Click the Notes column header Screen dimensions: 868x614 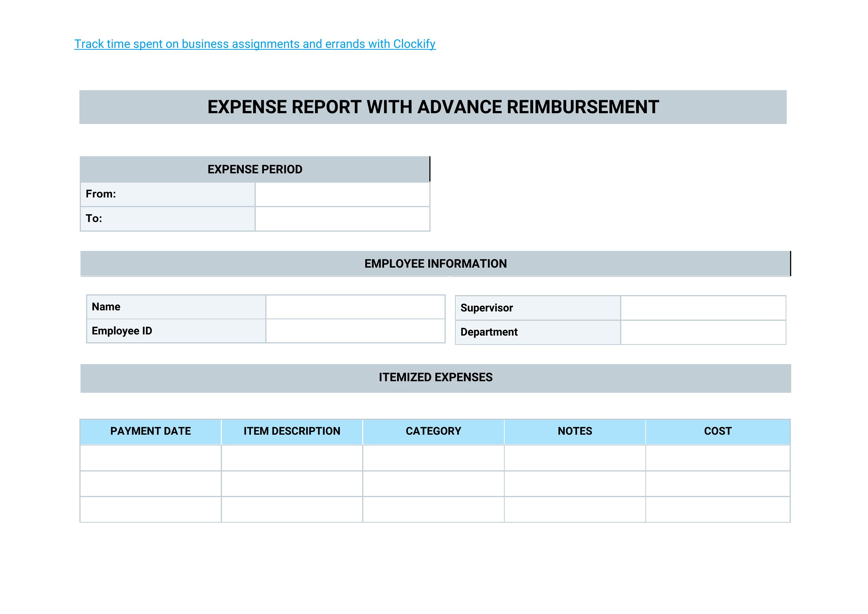[x=574, y=431]
